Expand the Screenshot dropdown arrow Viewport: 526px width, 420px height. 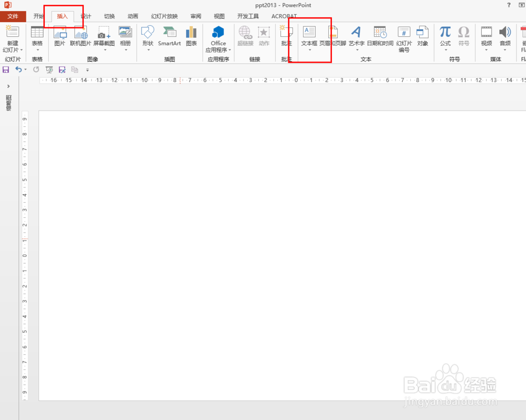(x=105, y=50)
